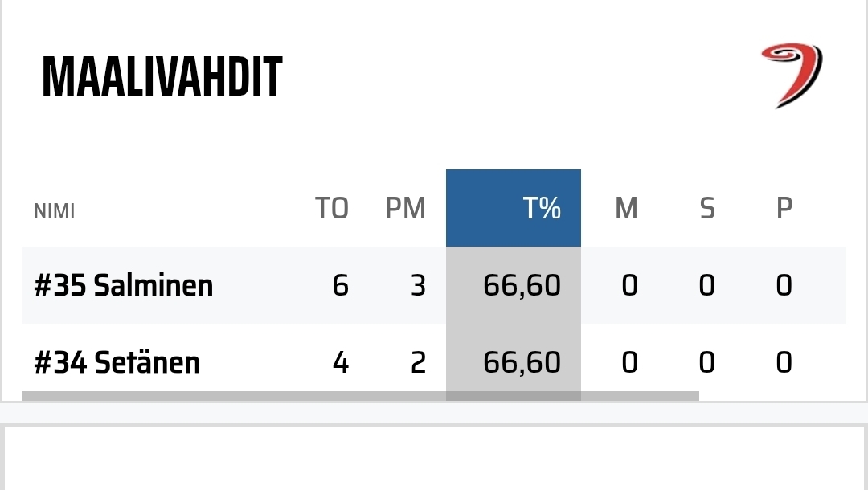This screenshot has width=868, height=490.
Task: Sort table by the M column header
Action: [626, 209]
